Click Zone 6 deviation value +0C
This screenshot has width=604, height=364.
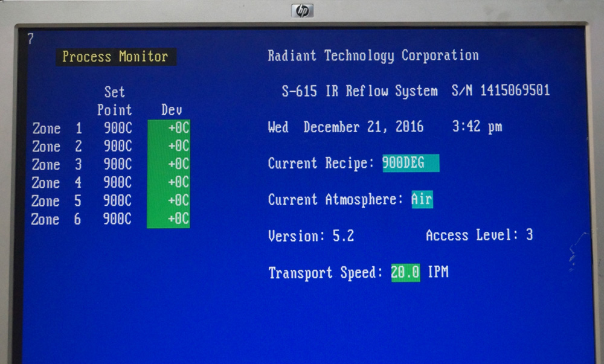[x=178, y=219]
